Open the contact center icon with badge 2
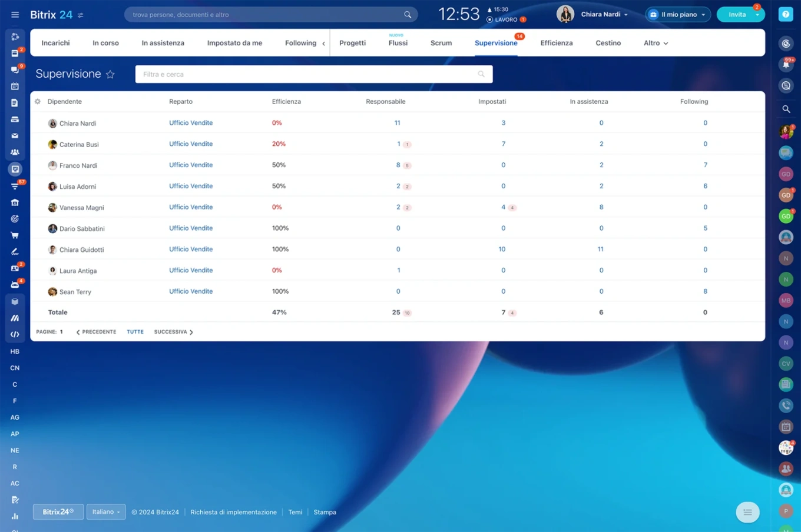 click(x=15, y=268)
